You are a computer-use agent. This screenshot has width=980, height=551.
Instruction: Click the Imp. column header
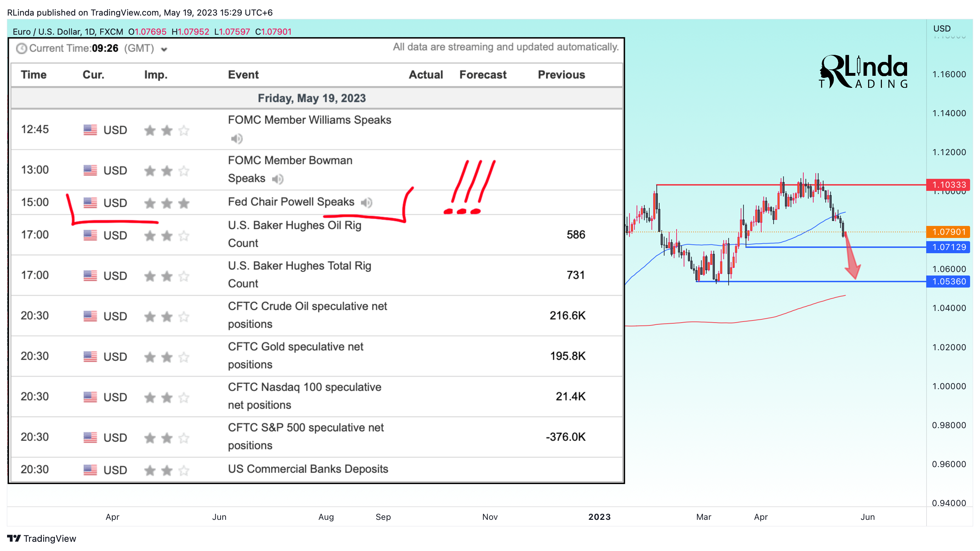[x=155, y=75]
